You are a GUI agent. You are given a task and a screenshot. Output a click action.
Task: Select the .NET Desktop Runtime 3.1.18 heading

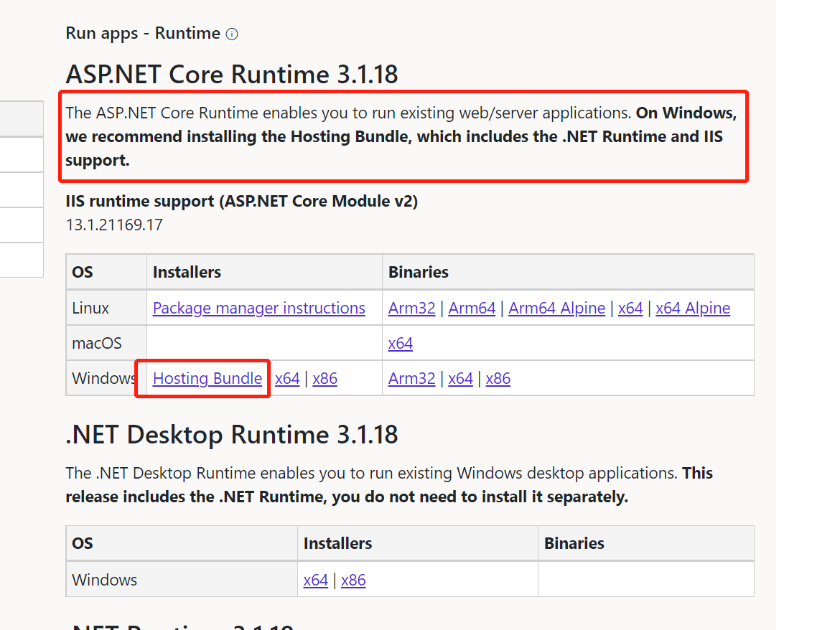[x=231, y=434]
